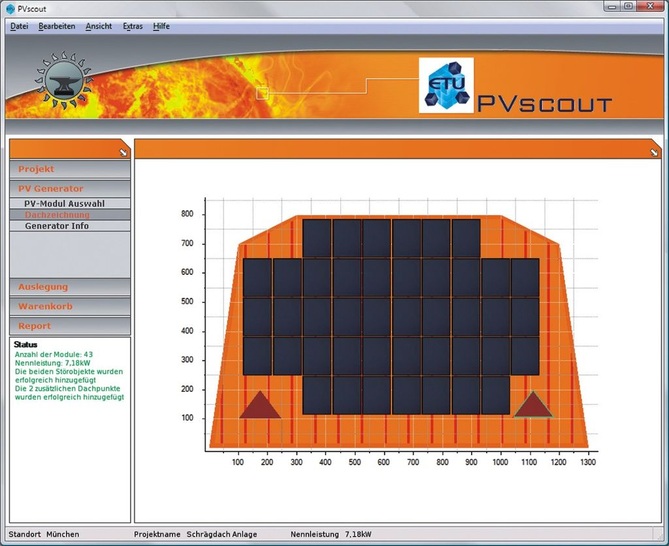The image size is (669, 546).
Task: Click 'München' in the status bar
Action: [63, 534]
